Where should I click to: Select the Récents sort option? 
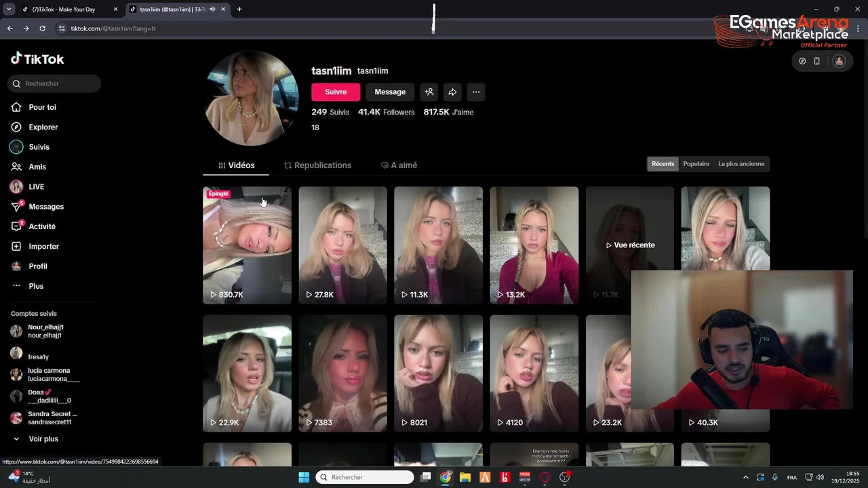(663, 164)
